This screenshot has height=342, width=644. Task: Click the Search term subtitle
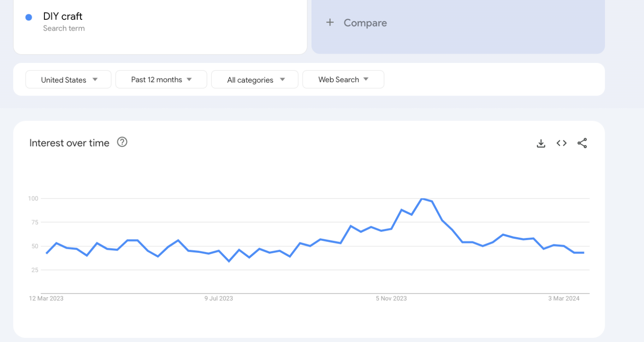pyautogui.click(x=64, y=28)
